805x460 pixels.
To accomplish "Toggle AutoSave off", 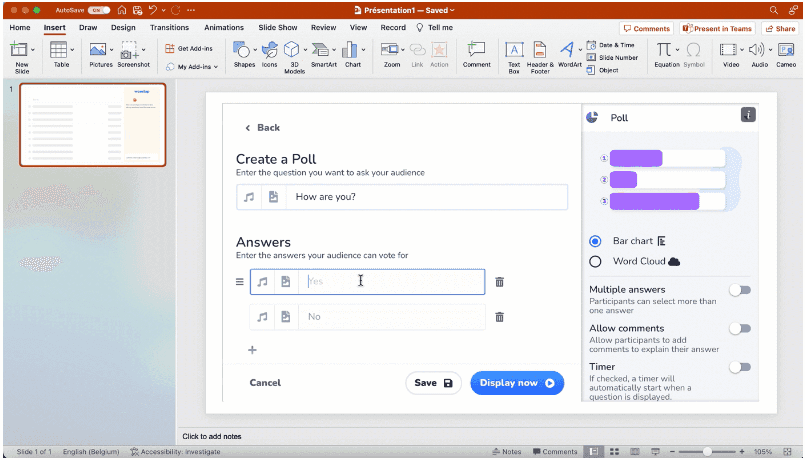I will (x=99, y=10).
